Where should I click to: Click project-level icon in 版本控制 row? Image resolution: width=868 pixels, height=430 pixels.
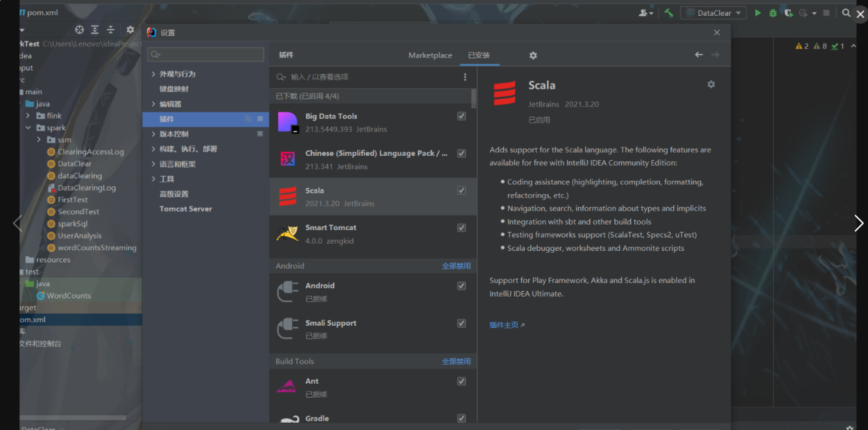click(261, 134)
